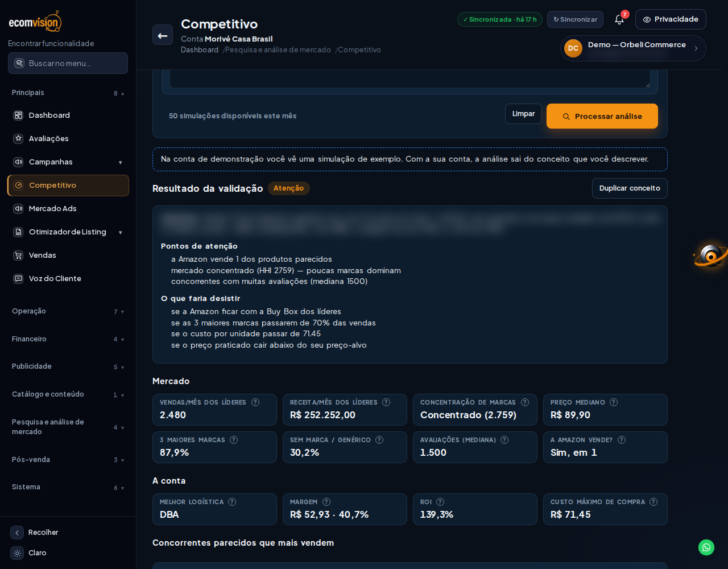Expand Pesquisa e análise de mercado section
This screenshot has height=569, width=728.
68,427
